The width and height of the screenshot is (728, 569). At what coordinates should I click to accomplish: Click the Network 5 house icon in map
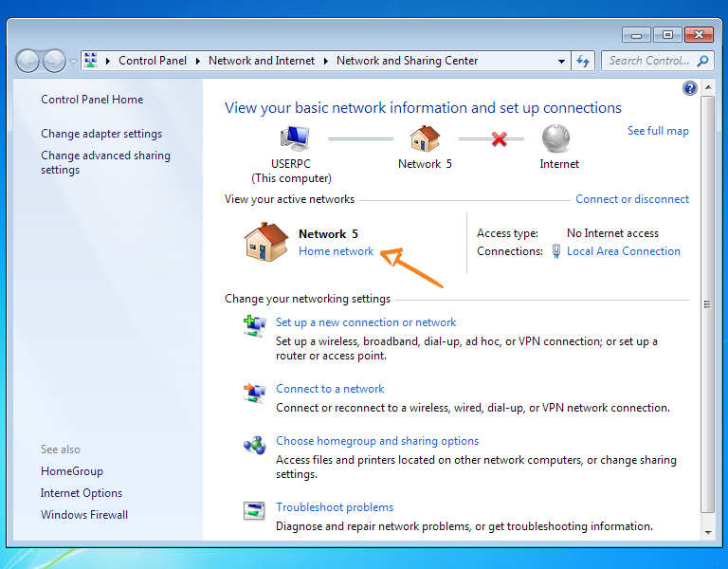pos(425,139)
